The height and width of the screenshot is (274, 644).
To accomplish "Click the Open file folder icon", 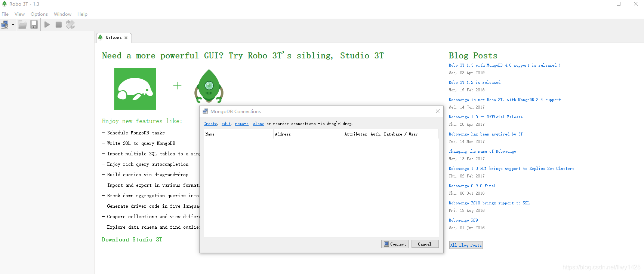I will [x=22, y=25].
